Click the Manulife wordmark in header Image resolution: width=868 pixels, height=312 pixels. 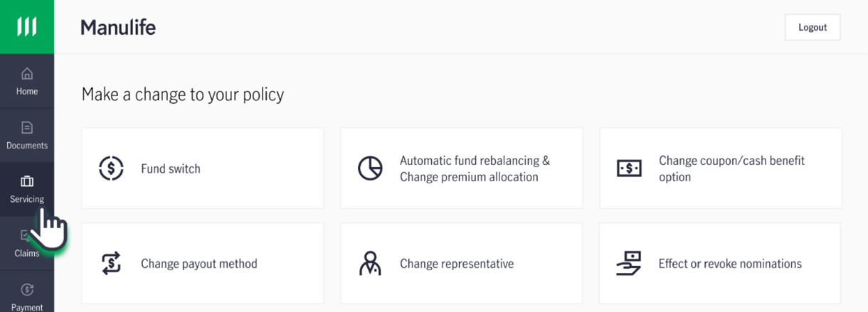(x=118, y=27)
